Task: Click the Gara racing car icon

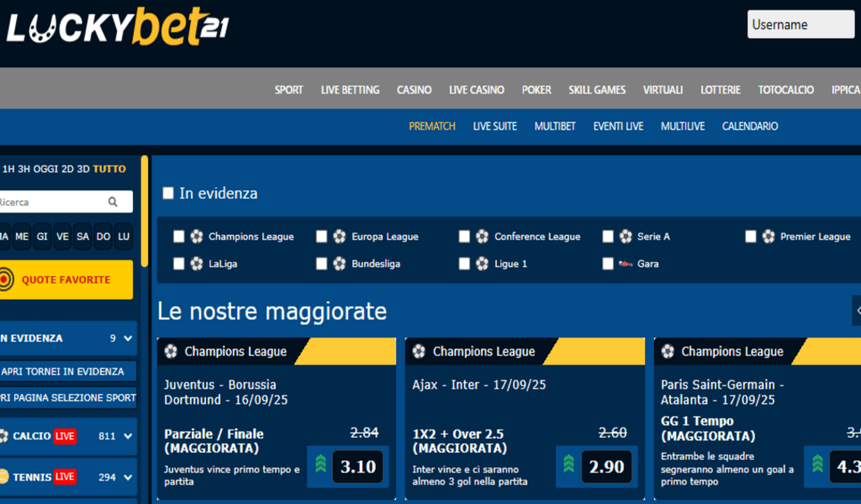Action: (x=626, y=264)
